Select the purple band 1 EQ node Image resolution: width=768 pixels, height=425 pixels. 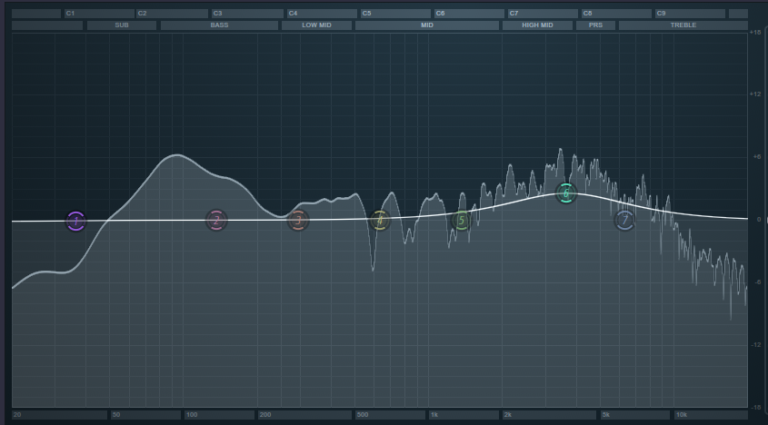[x=76, y=221]
